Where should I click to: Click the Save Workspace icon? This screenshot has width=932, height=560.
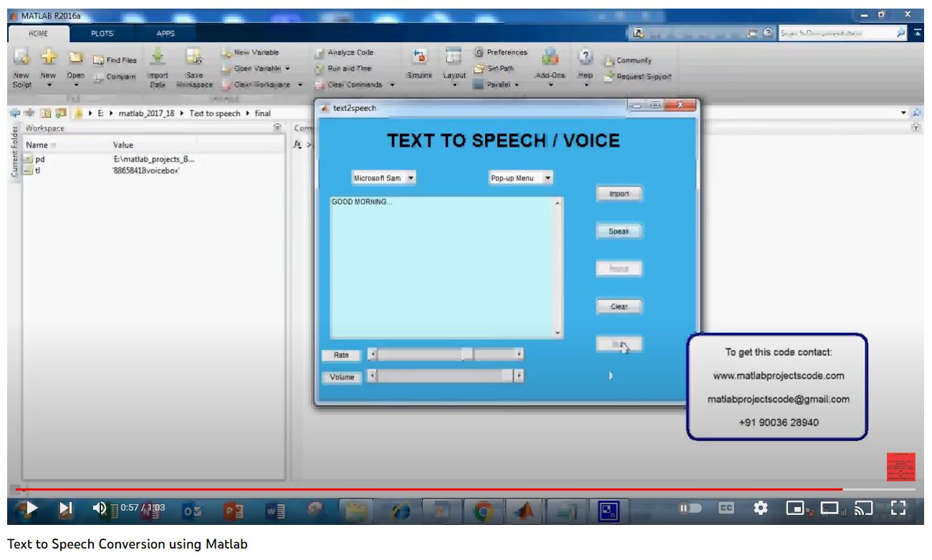point(193,57)
